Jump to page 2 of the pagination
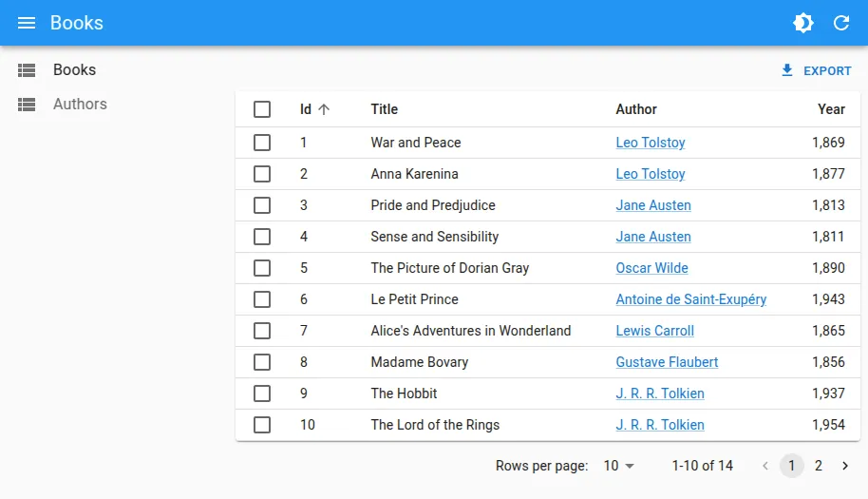Screen dimensions: 868x499 click(x=819, y=466)
